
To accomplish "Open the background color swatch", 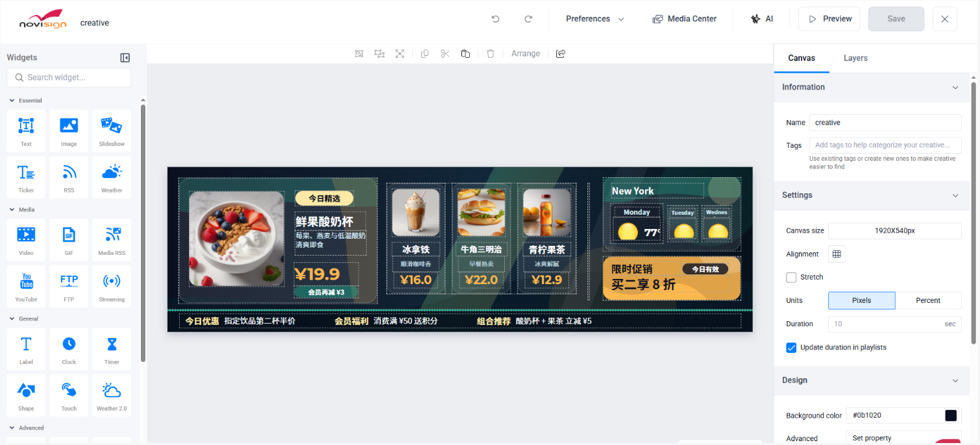I will coord(951,415).
